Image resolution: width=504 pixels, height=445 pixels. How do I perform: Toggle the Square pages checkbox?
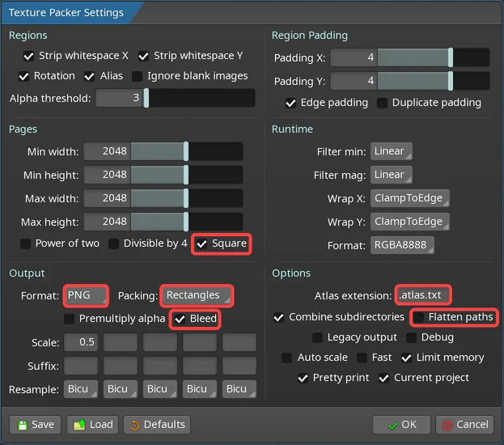tap(202, 244)
